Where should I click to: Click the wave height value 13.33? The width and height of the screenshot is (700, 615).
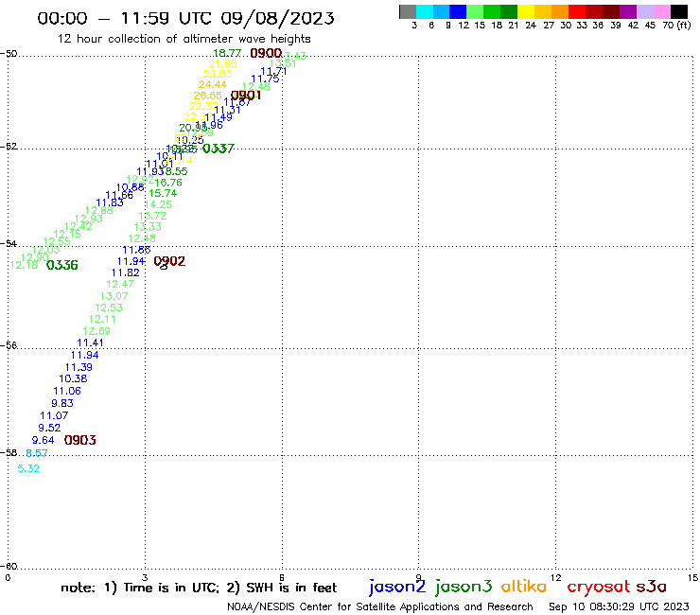[148, 227]
